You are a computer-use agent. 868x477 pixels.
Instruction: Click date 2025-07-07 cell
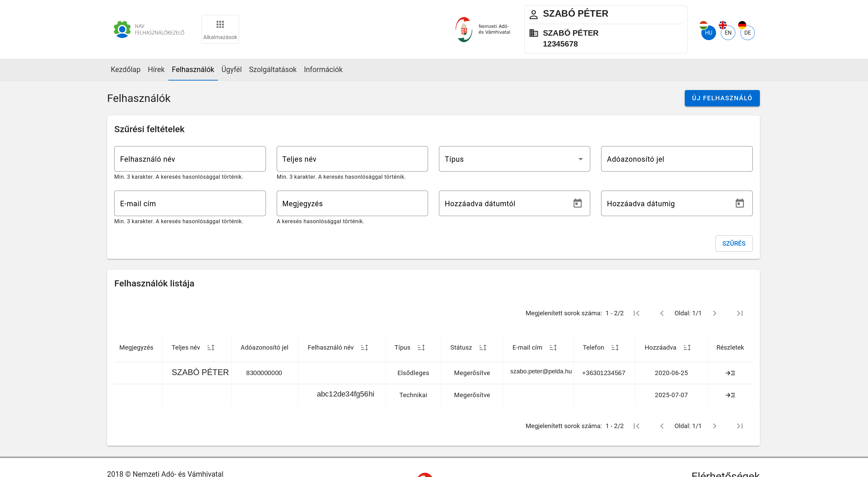click(x=671, y=395)
